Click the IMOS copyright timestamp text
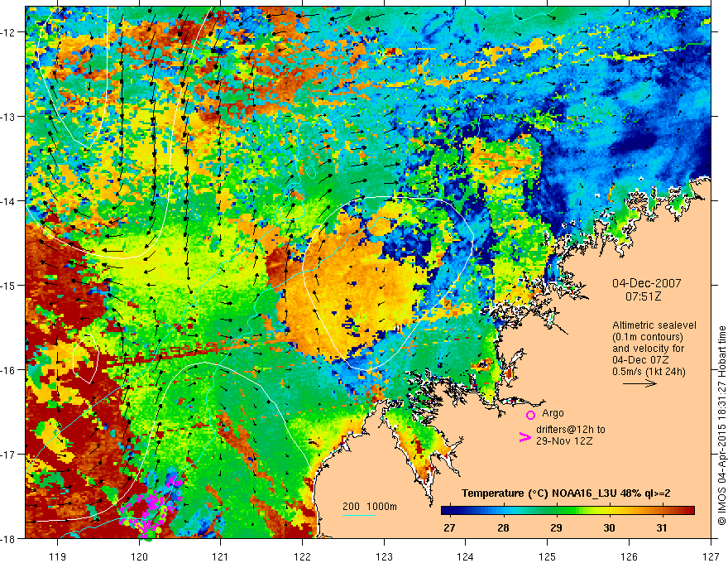 coord(721,426)
